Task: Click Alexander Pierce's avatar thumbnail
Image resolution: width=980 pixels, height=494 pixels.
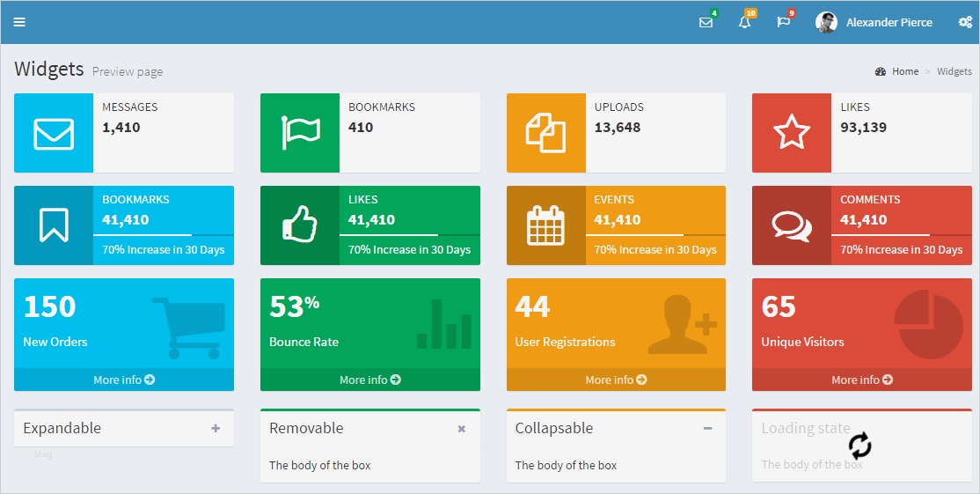Action: [826, 22]
